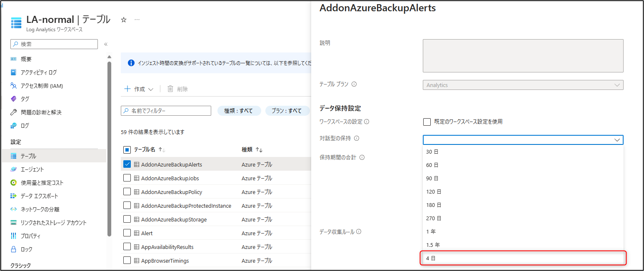This screenshot has width=644, height=271.
Task: Click the ネットワークの分離 icon
Action: (x=14, y=209)
